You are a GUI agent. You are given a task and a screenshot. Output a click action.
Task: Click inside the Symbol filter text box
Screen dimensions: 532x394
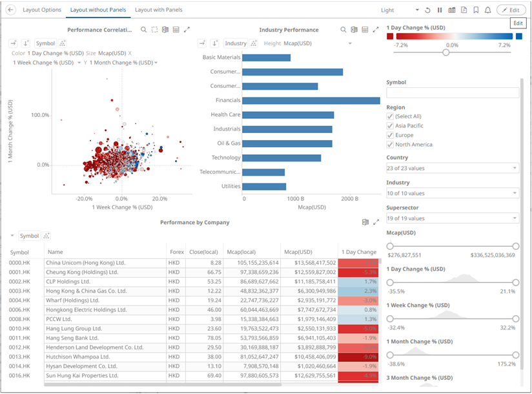pos(452,93)
